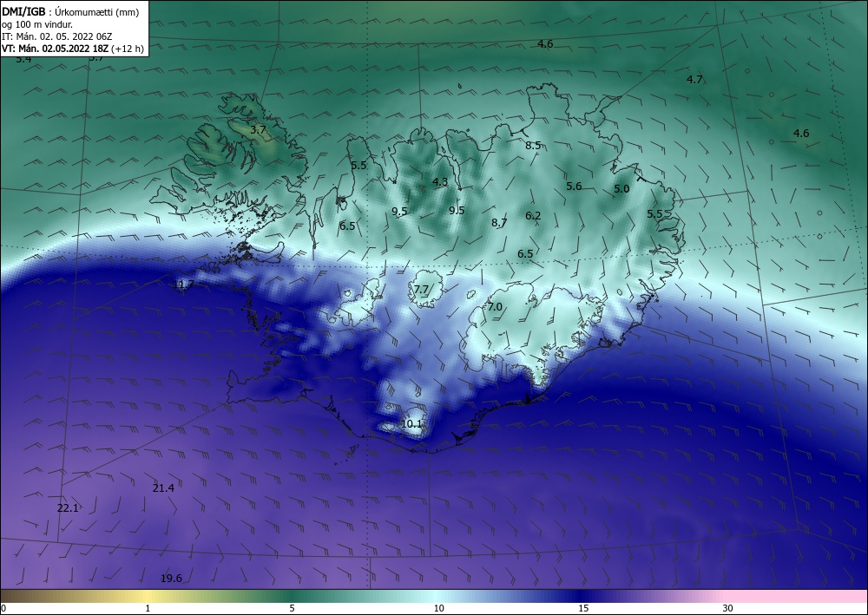Click the '1' label on the color scale
This screenshot has height=615, width=868.
click(148, 609)
